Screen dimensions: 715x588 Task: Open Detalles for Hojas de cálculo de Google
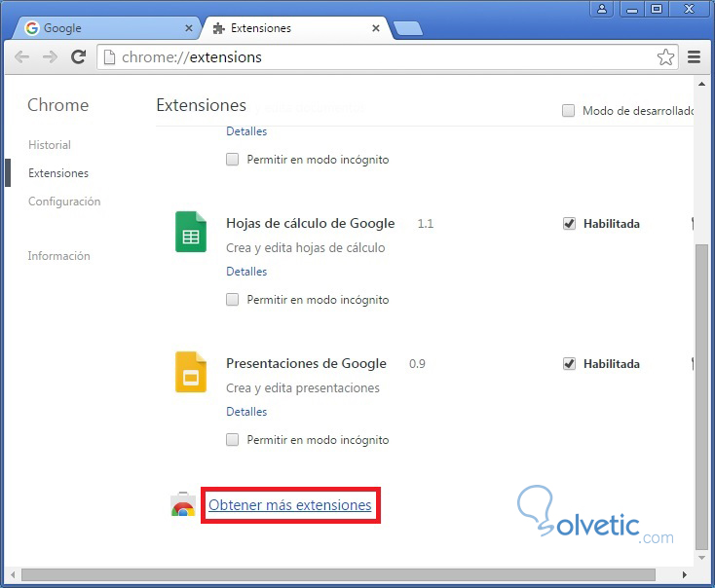246,272
